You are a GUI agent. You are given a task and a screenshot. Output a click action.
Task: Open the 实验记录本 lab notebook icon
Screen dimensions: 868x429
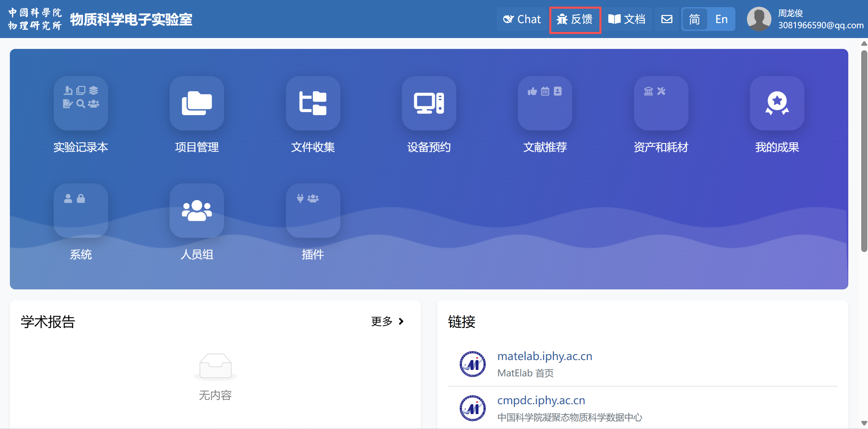point(81,103)
